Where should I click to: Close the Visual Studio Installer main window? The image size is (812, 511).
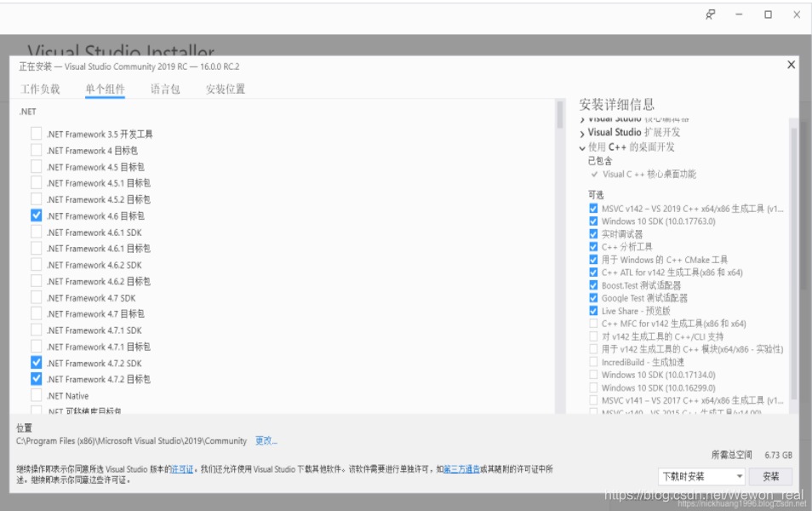(797, 14)
